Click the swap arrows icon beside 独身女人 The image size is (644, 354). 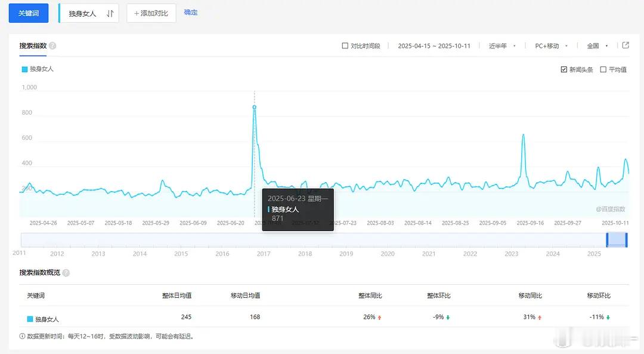click(x=110, y=14)
